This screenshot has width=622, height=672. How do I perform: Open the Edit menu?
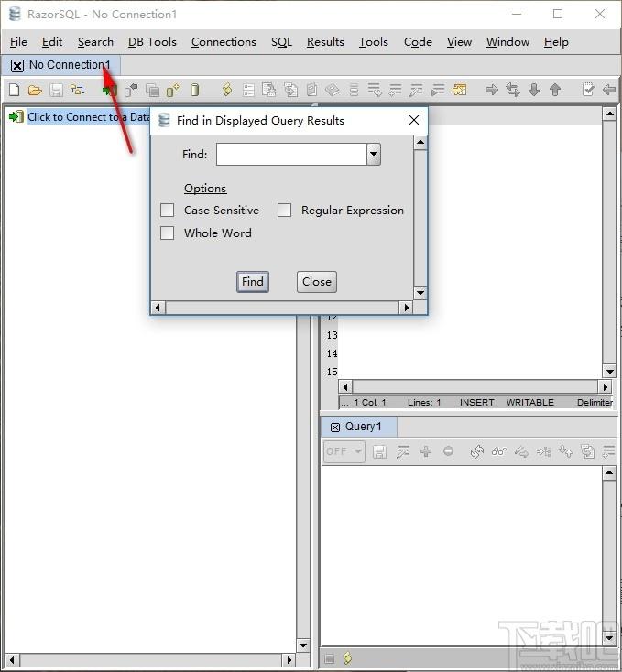(x=52, y=42)
